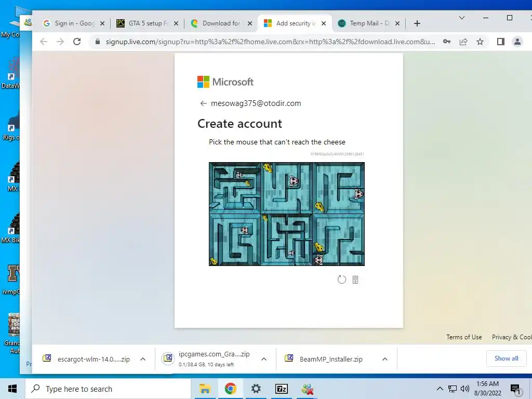Close the Download for tab

[x=250, y=23]
